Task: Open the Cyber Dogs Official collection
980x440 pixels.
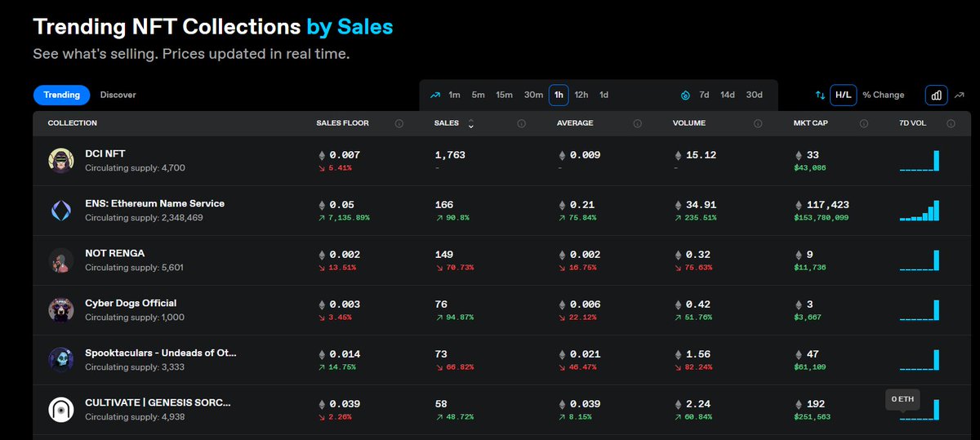Action: (131, 303)
